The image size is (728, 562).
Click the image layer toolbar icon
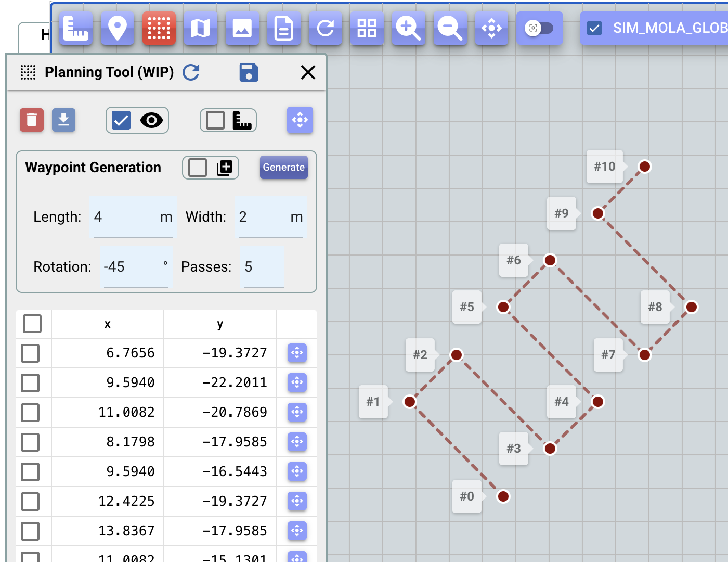pyautogui.click(x=242, y=28)
